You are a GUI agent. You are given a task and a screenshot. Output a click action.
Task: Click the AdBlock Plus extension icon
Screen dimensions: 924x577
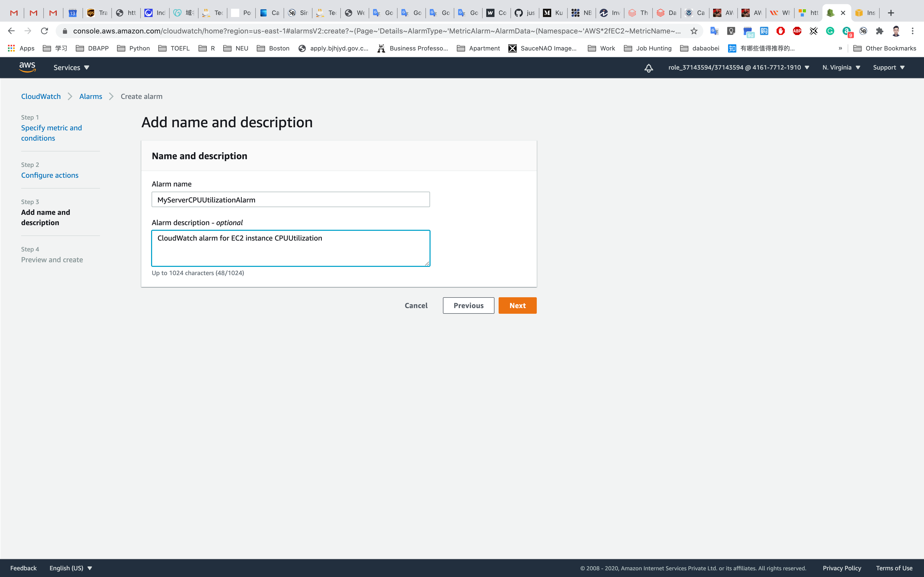click(797, 31)
